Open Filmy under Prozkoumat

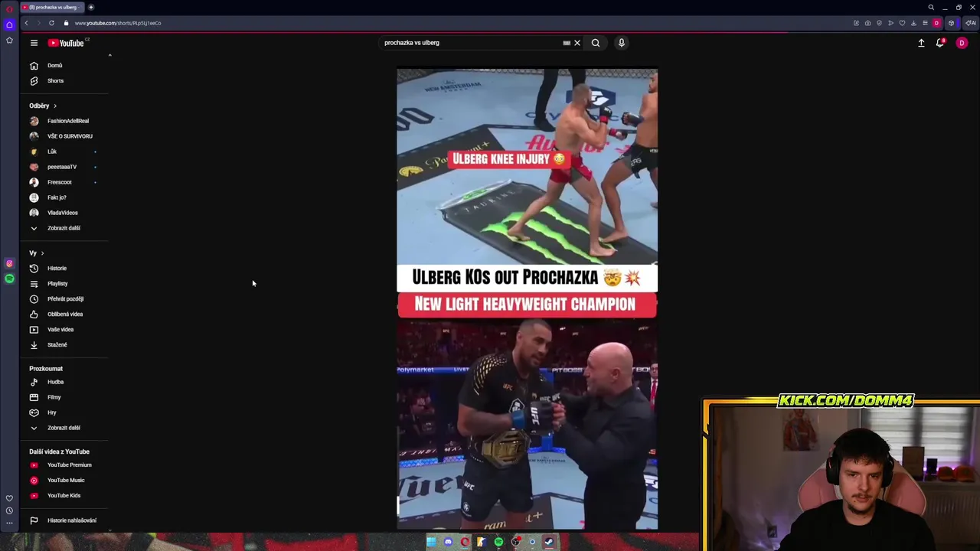pos(65,397)
